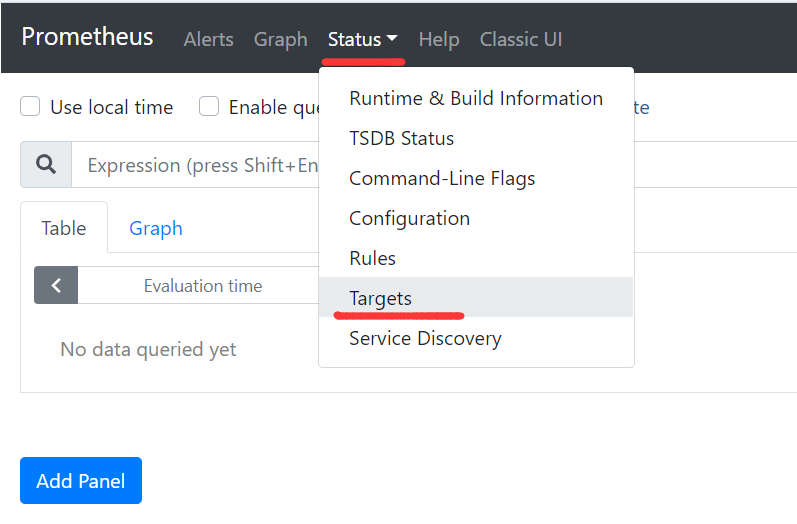Open Runtime & Build Information
The image size is (797, 524).
click(x=476, y=98)
